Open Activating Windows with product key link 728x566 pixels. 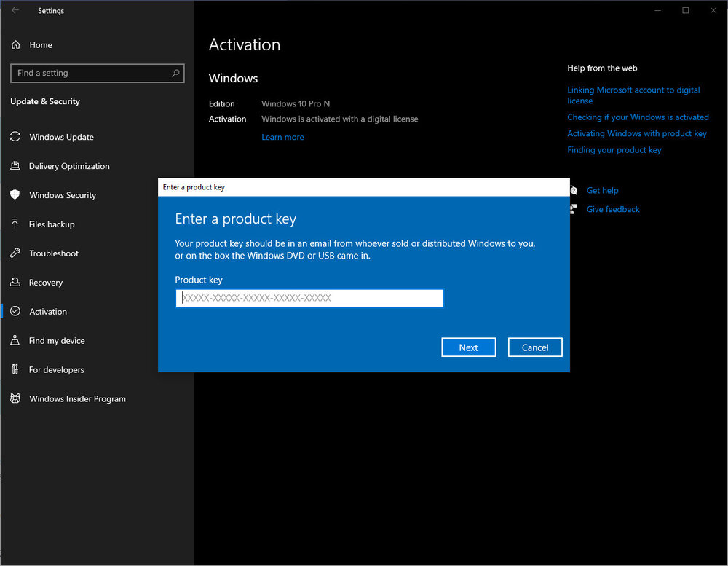click(x=637, y=134)
